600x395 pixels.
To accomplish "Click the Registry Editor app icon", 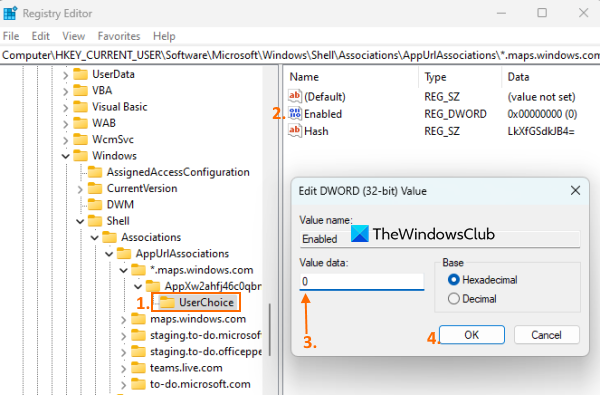I will 10,13.
